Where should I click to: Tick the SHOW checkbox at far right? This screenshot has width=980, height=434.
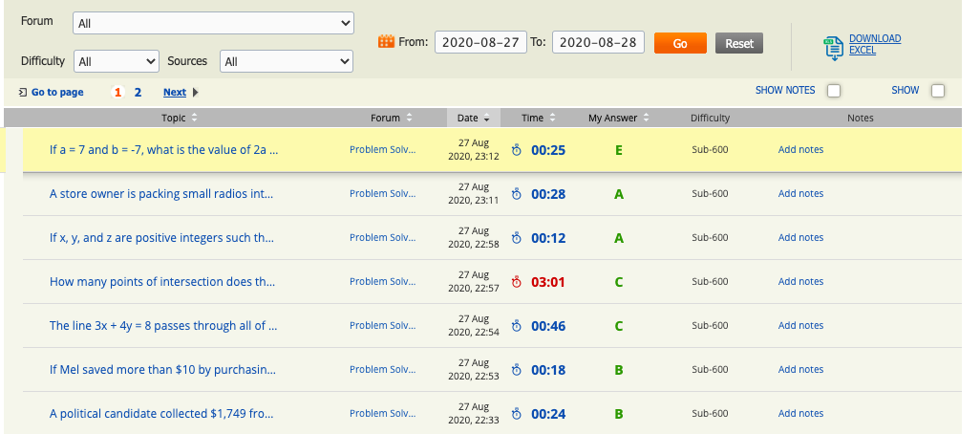(937, 91)
